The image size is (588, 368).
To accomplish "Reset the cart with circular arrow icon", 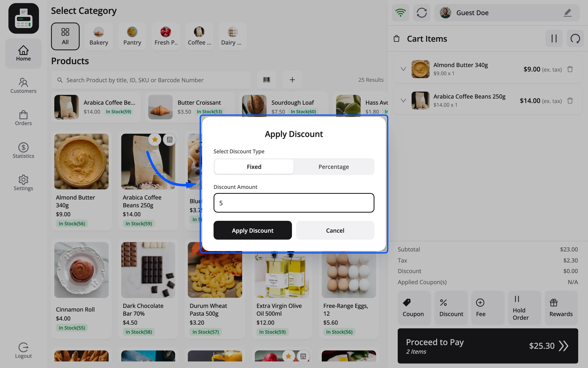I will coord(575,38).
